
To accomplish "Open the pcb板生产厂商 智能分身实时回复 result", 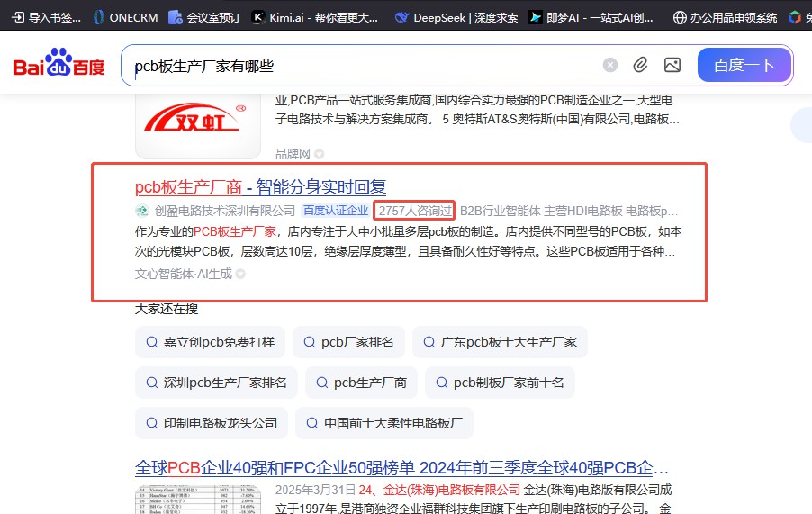I will [260, 187].
